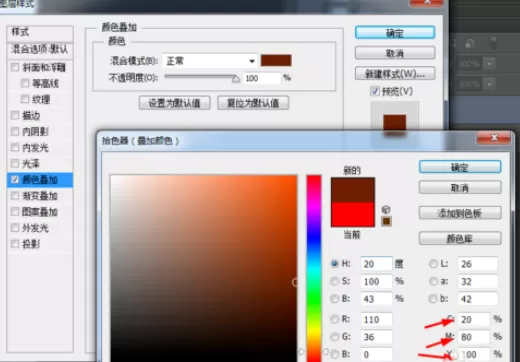Tick the 描边 checkbox
Viewport: 520px width, 362px height.
click(15, 115)
